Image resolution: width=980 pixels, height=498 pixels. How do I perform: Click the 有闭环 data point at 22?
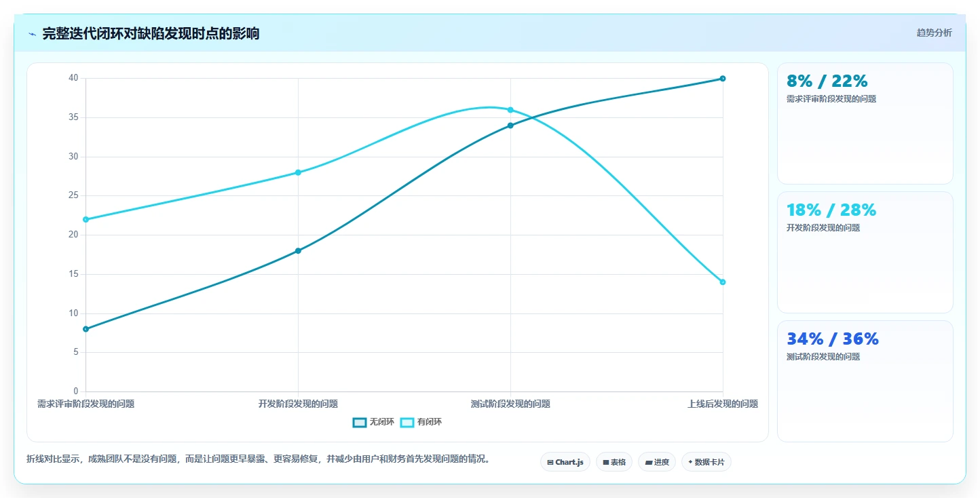point(86,219)
